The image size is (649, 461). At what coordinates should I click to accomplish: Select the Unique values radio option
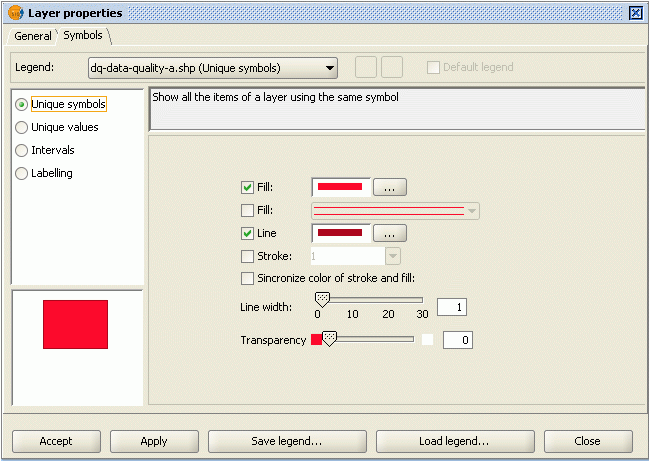point(22,127)
